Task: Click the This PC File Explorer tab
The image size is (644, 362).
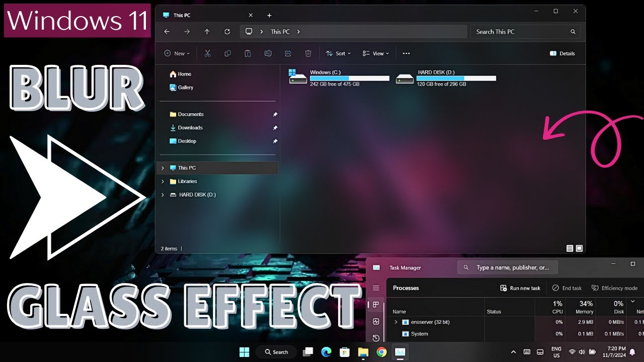Action: [x=208, y=16]
